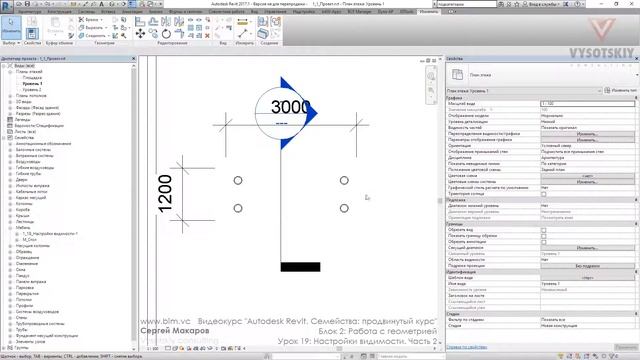Select the Соединить (Join) geometry tool

[x=93, y=36]
